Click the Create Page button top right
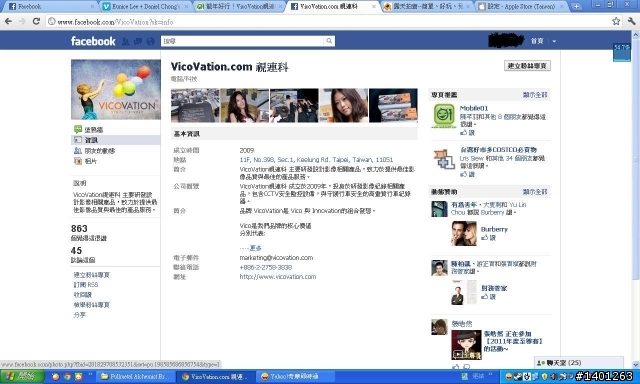Image resolution: width=640 pixels, height=384 pixels. pyautogui.click(x=527, y=66)
